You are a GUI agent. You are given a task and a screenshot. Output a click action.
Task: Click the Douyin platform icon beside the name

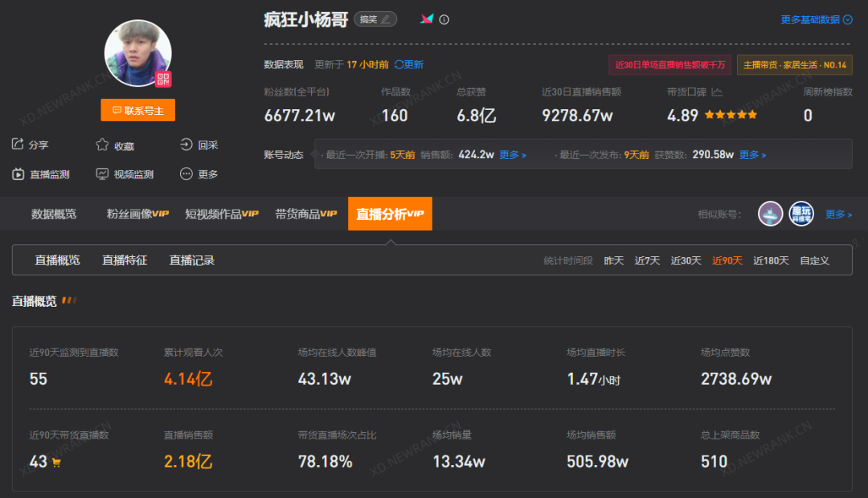tap(427, 18)
